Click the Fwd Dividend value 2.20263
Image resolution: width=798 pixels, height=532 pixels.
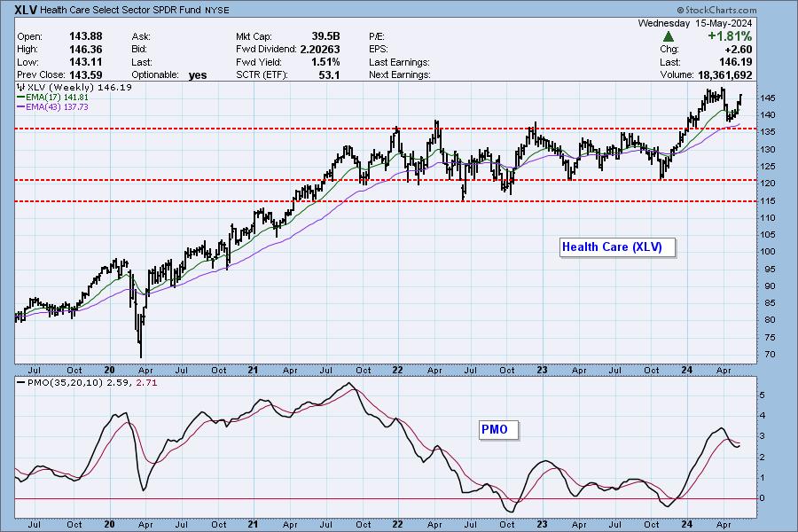click(320, 50)
